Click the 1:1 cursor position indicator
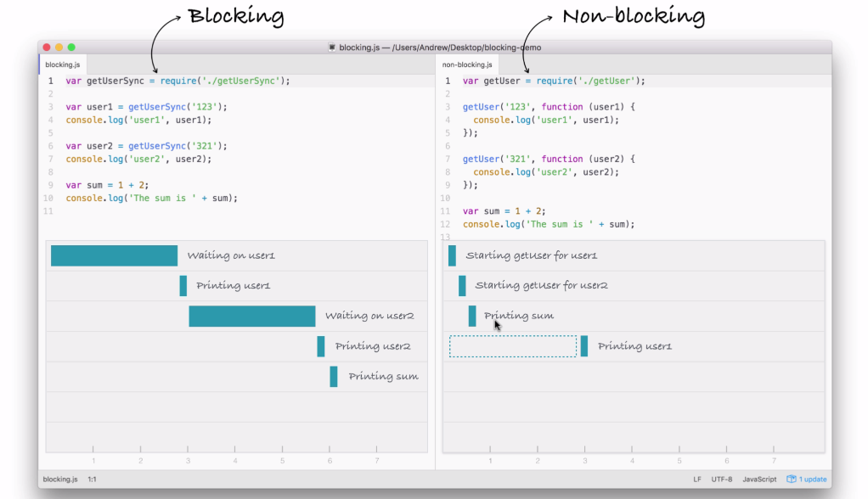The width and height of the screenshot is (868, 499). click(92, 479)
